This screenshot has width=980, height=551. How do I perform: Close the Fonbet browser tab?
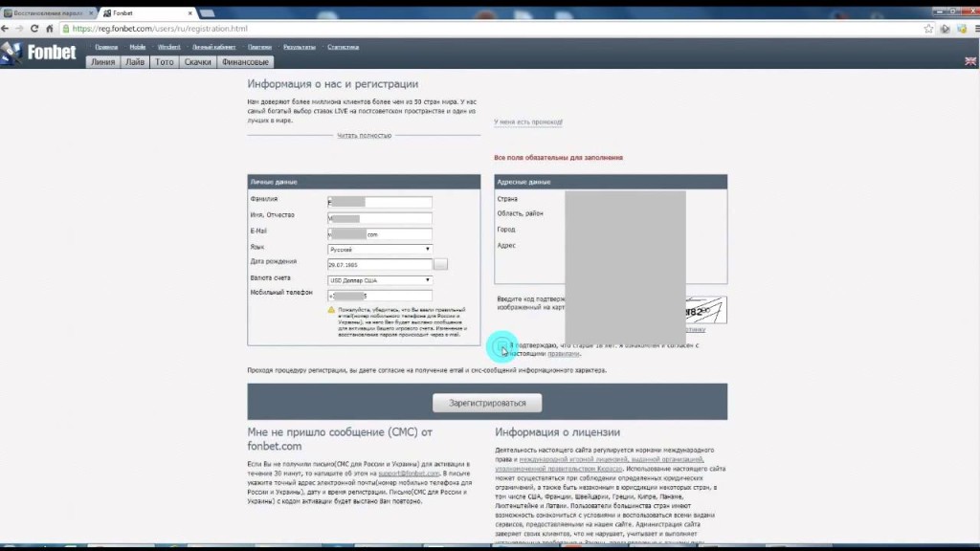190,13
